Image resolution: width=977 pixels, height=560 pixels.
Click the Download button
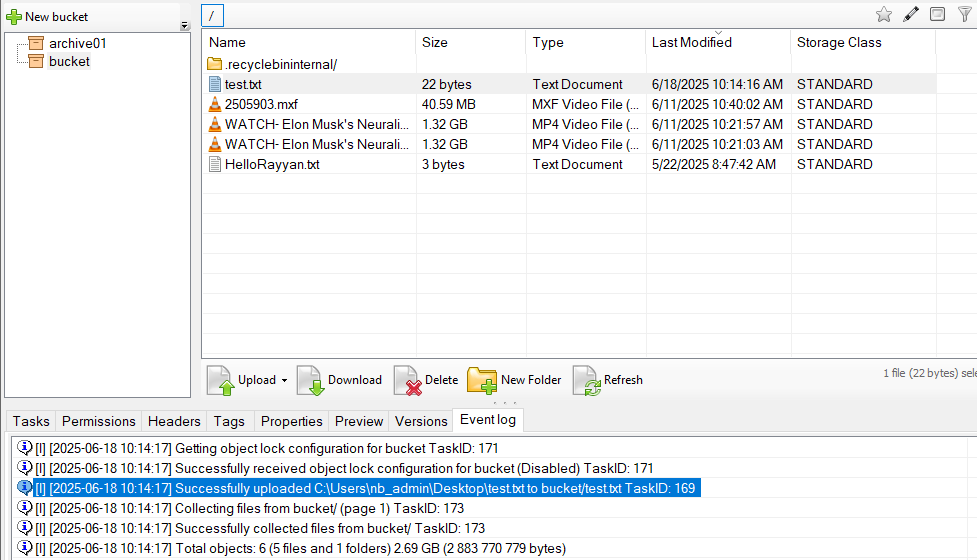[x=340, y=380]
